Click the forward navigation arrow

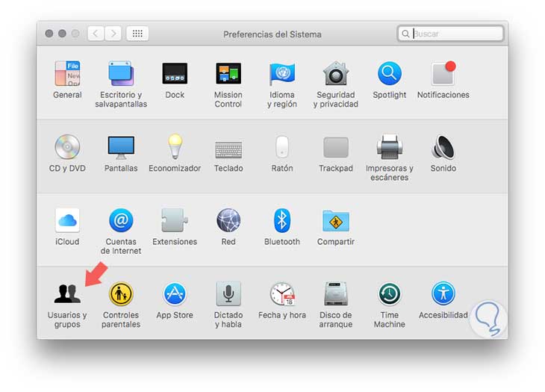(x=113, y=34)
